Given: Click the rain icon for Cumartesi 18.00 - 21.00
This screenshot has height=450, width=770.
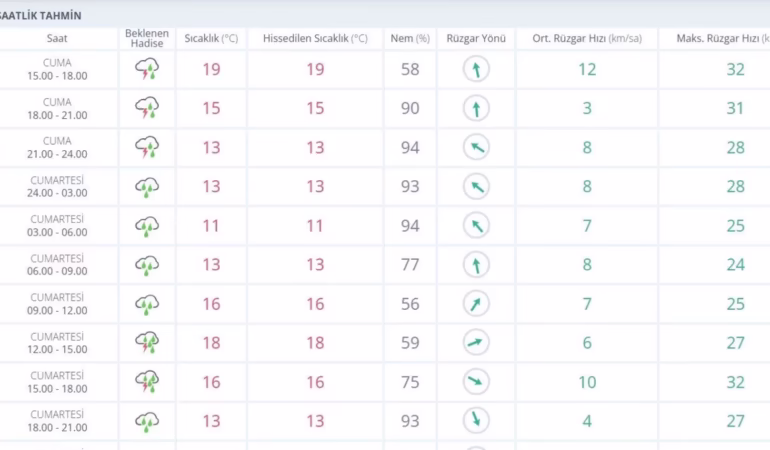Looking at the screenshot, I should 147,421.
